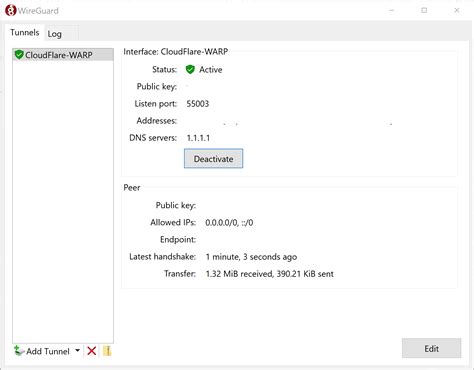Click DNS server value 1.1.1.1

click(x=198, y=138)
